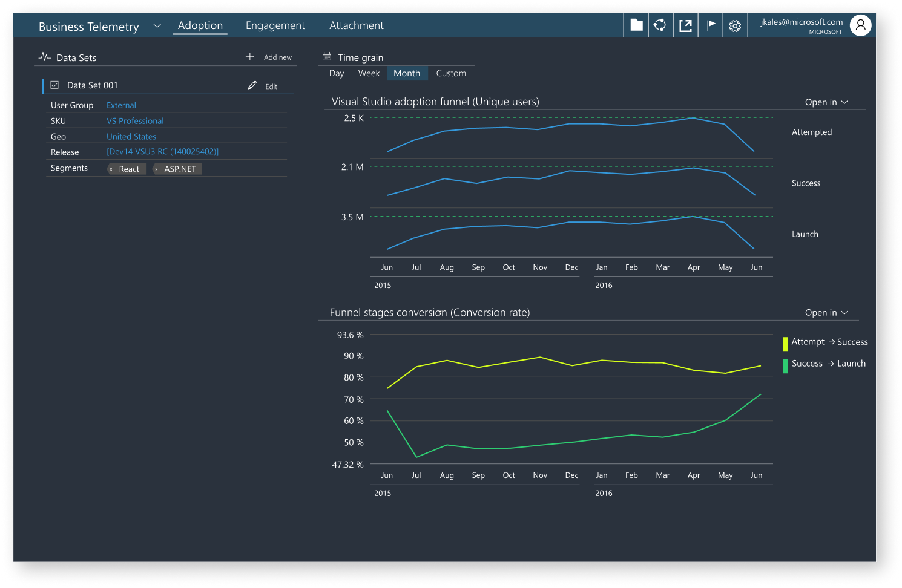The width and height of the screenshot is (902, 588).
Task: Remove the React segment tag
Action: coord(111,169)
